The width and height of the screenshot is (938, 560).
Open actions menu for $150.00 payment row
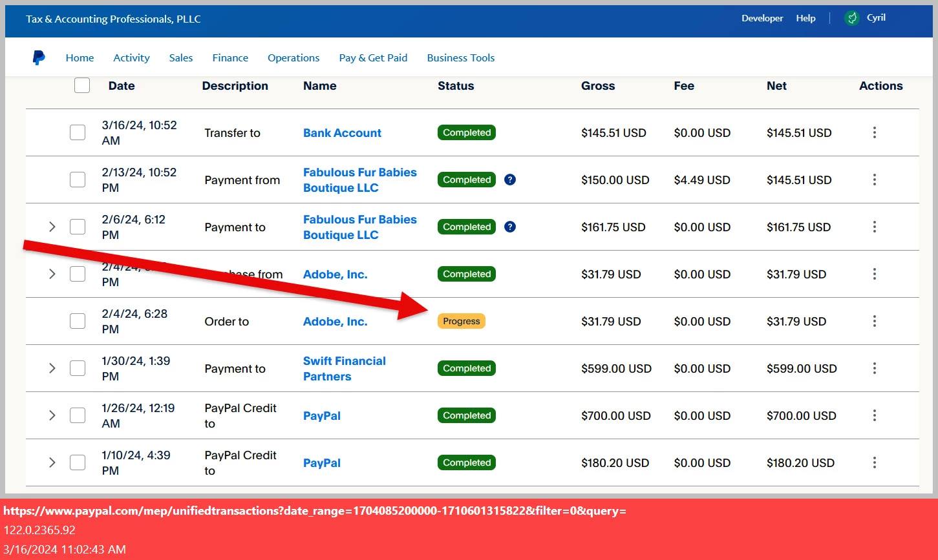pos(875,180)
